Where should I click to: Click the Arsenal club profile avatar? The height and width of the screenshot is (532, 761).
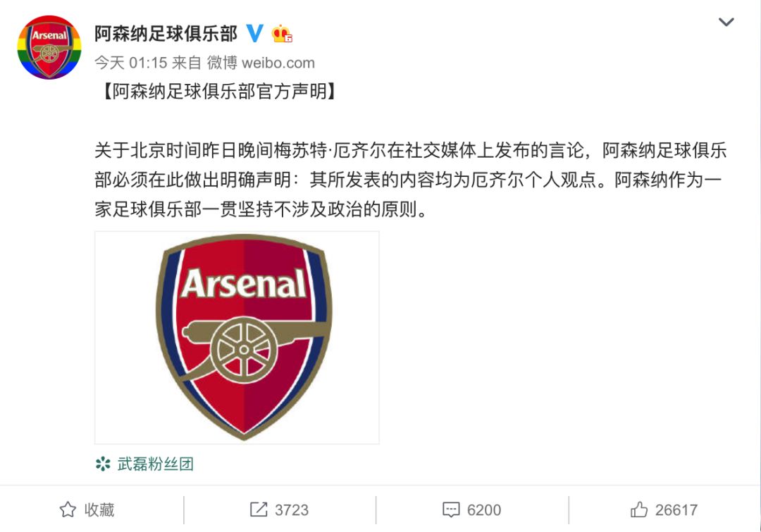(x=48, y=44)
